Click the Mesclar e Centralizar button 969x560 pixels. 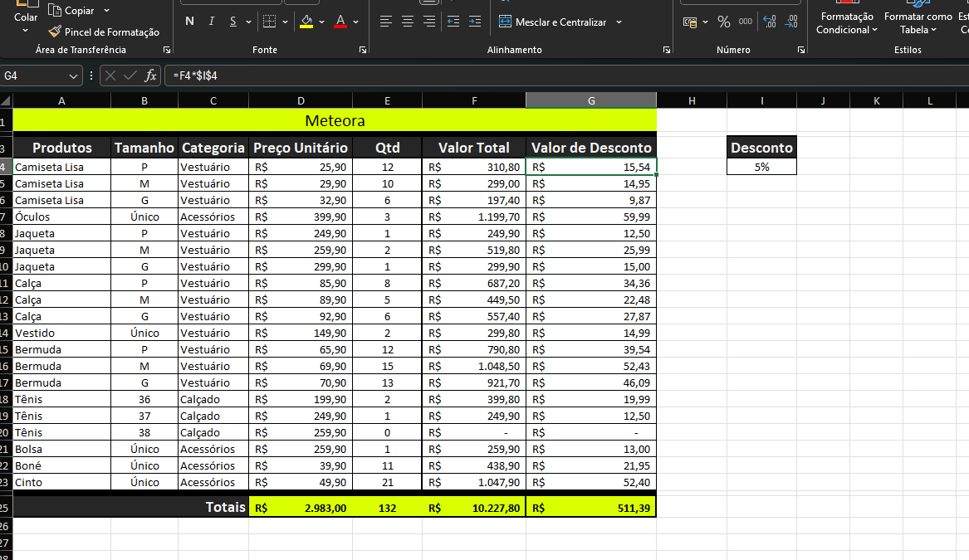[553, 22]
